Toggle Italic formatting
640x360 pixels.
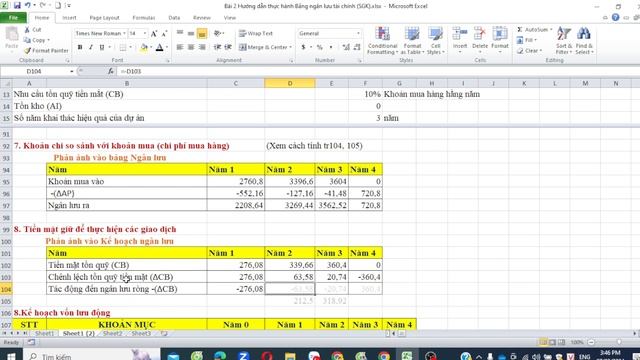click(x=91, y=47)
